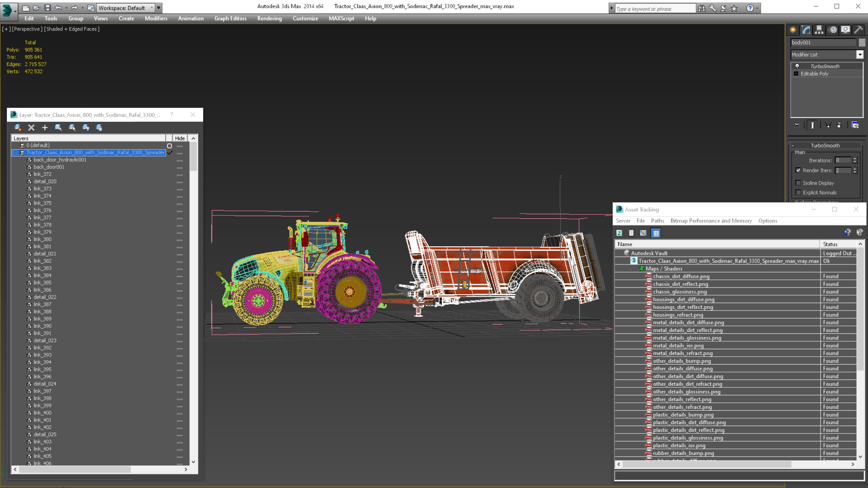Click the object color swatch next to body001
The height and width of the screenshot is (488, 868).
(862, 42)
